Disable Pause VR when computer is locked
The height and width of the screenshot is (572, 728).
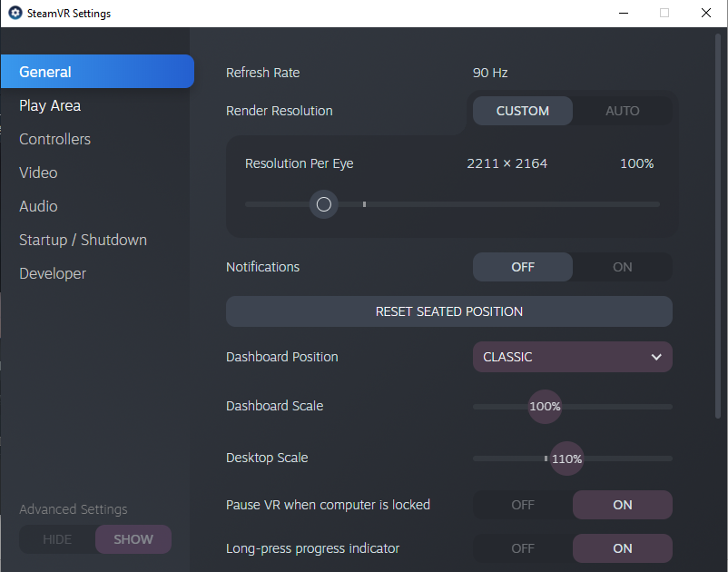(523, 505)
